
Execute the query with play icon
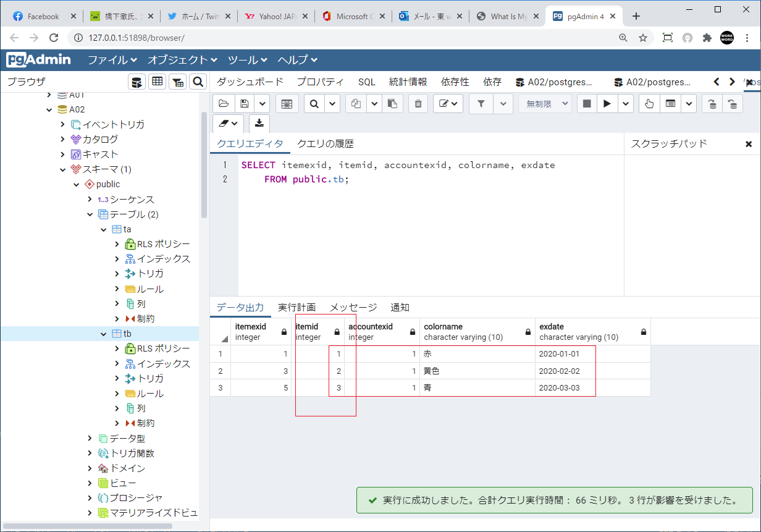[607, 104]
